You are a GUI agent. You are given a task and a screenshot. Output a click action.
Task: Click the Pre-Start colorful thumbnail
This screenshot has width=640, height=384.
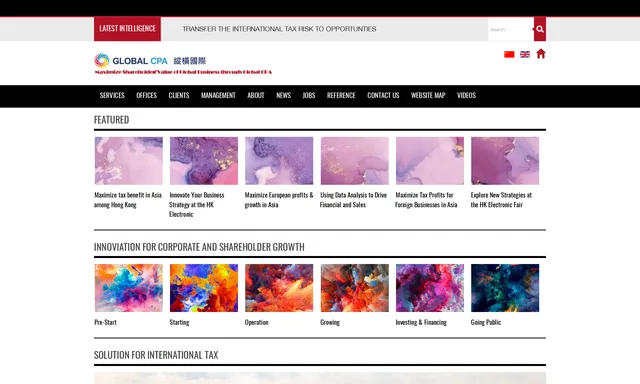(x=129, y=288)
